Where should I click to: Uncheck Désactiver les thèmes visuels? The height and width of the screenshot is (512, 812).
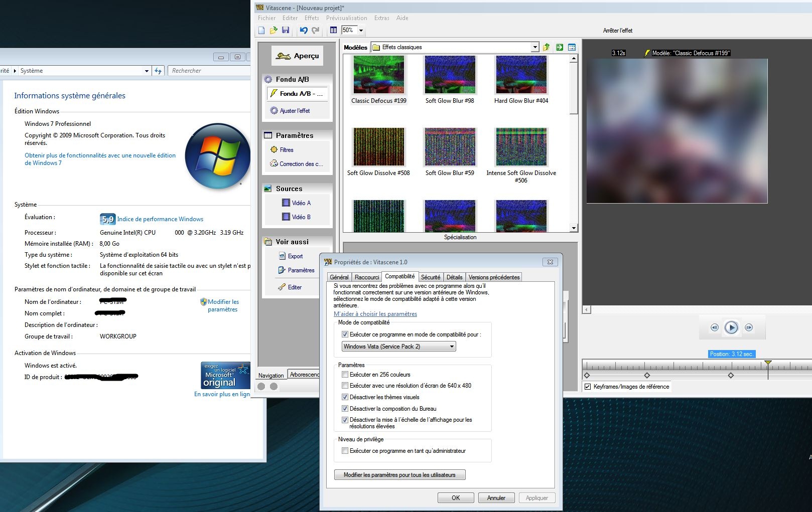[345, 397]
